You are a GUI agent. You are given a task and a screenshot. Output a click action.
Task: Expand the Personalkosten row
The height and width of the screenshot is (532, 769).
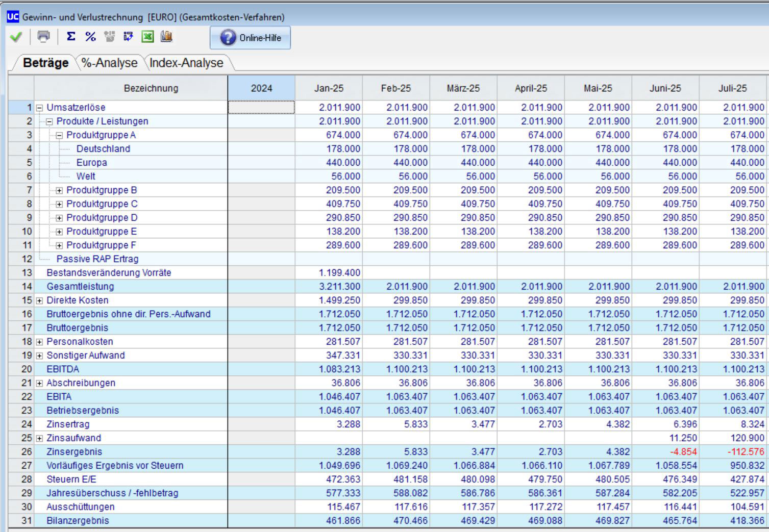(x=40, y=342)
